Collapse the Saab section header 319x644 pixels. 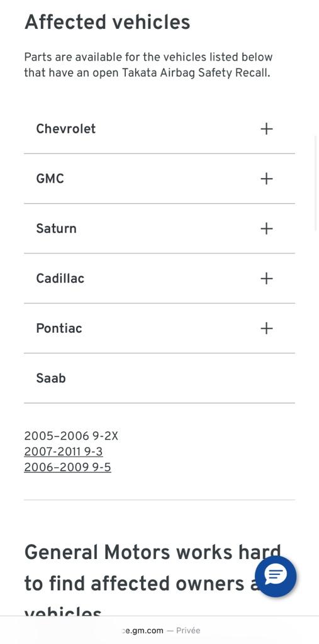click(x=160, y=378)
